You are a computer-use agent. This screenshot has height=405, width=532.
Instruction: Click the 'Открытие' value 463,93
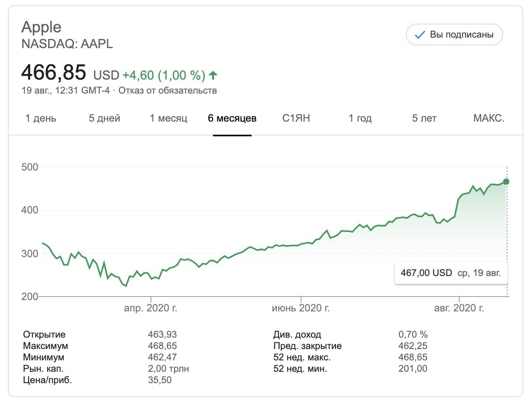[x=162, y=335]
